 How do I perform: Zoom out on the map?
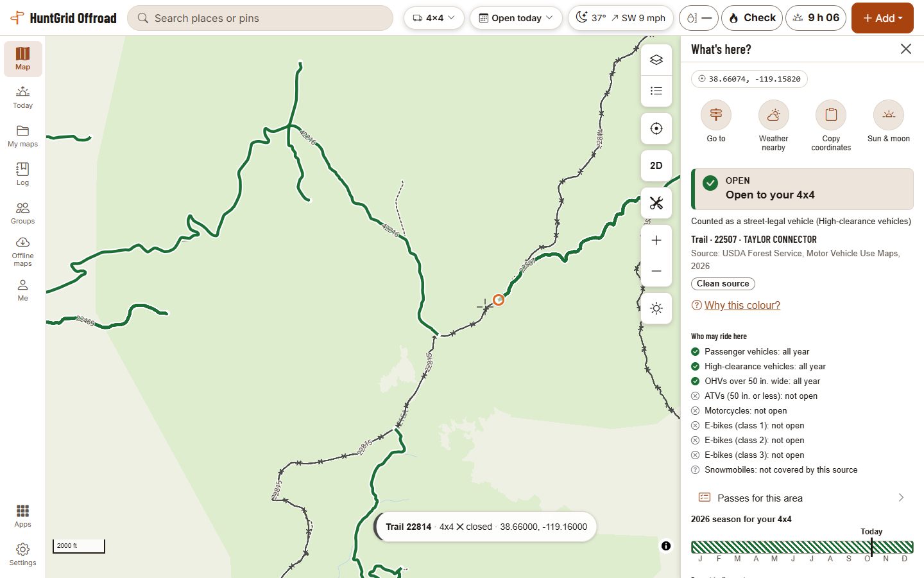(x=656, y=271)
